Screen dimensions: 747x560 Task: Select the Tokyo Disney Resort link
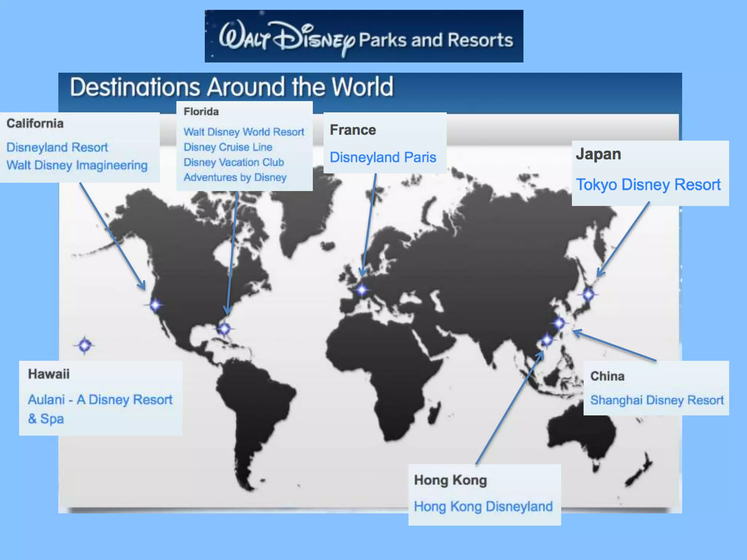click(x=649, y=184)
